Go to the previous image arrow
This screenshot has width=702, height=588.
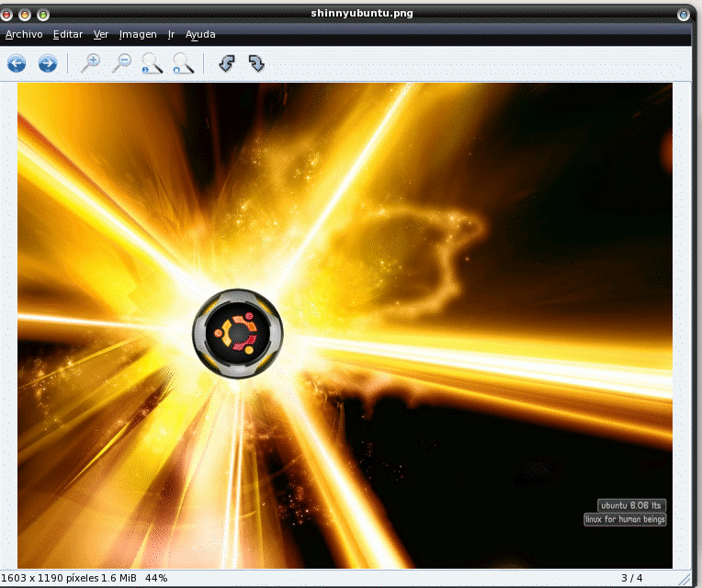pos(17,63)
